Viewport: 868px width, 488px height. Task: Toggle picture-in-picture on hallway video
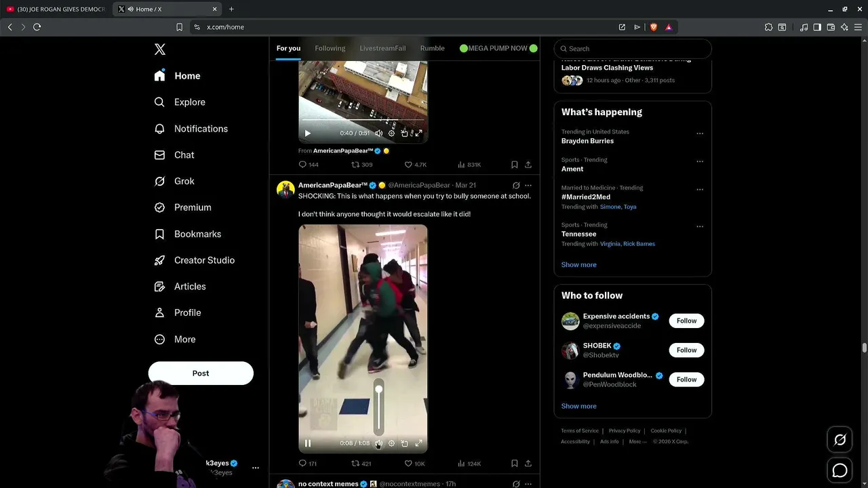(x=404, y=443)
